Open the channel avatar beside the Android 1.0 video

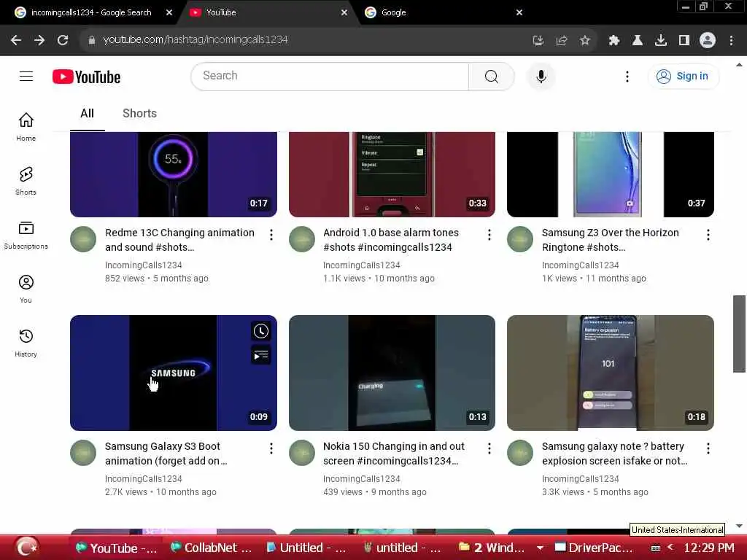pos(302,239)
